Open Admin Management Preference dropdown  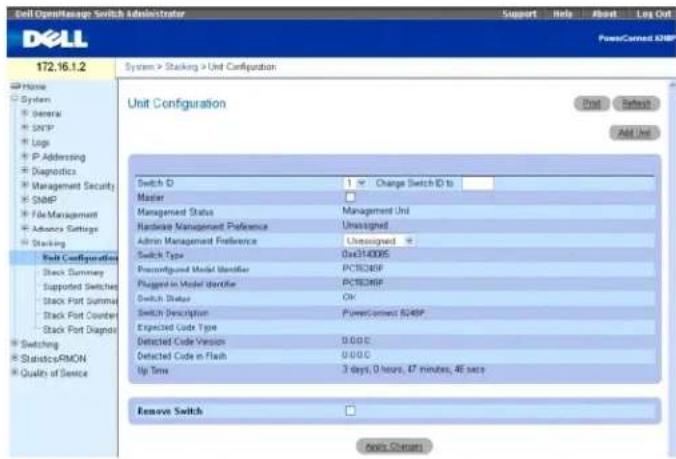pos(379,240)
